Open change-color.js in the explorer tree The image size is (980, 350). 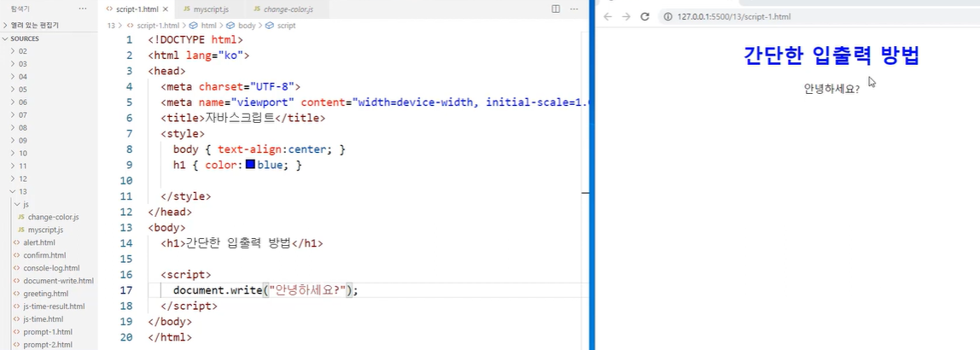tap(49, 217)
